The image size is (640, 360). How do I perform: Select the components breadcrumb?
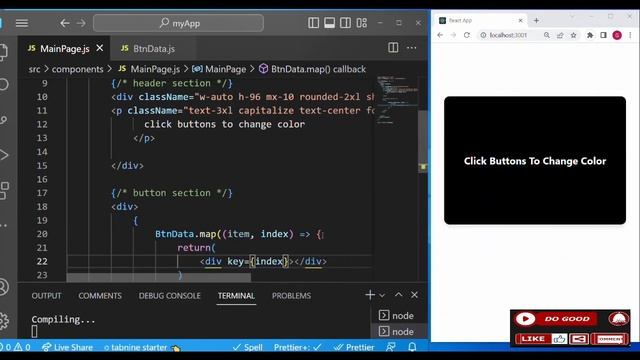tap(78, 69)
